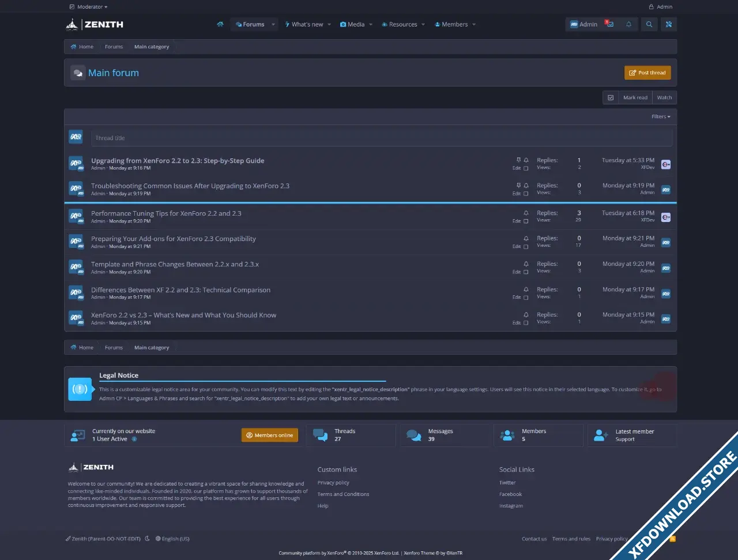Click the bell icon on the Performance Tuning thread

526,213
